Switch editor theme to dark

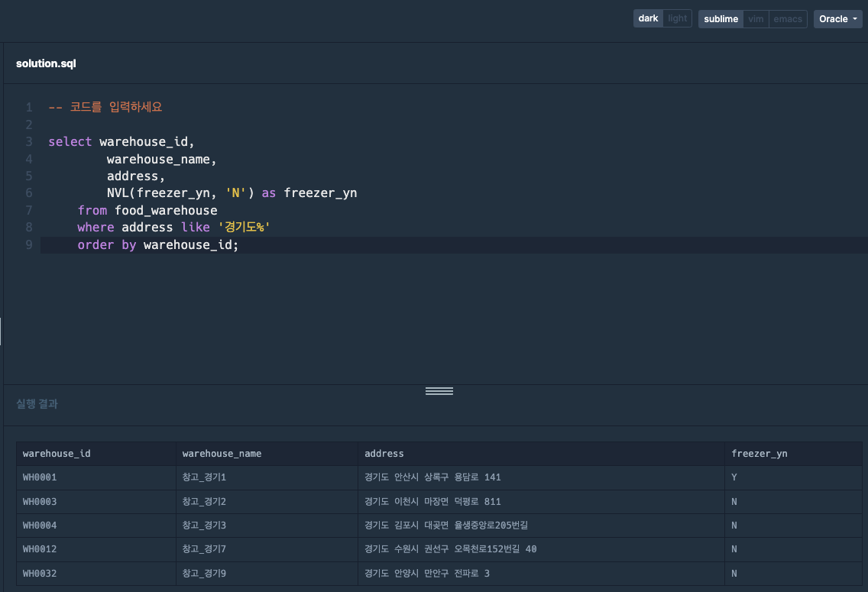pyautogui.click(x=648, y=18)
